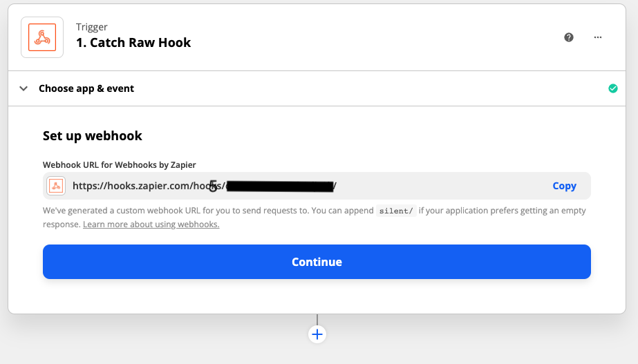Click the help text about custom webhook URL

(x=314, y=218)
